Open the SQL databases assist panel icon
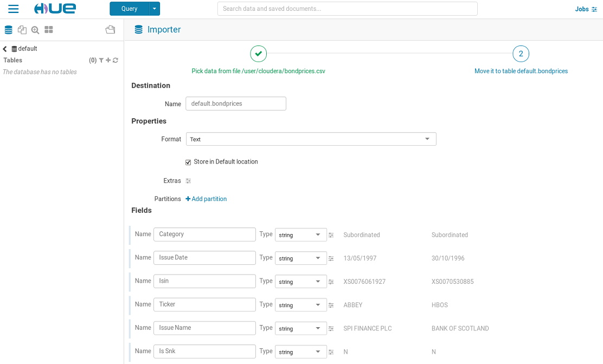Viewport: 603px width, 364px height. point(9,30)
